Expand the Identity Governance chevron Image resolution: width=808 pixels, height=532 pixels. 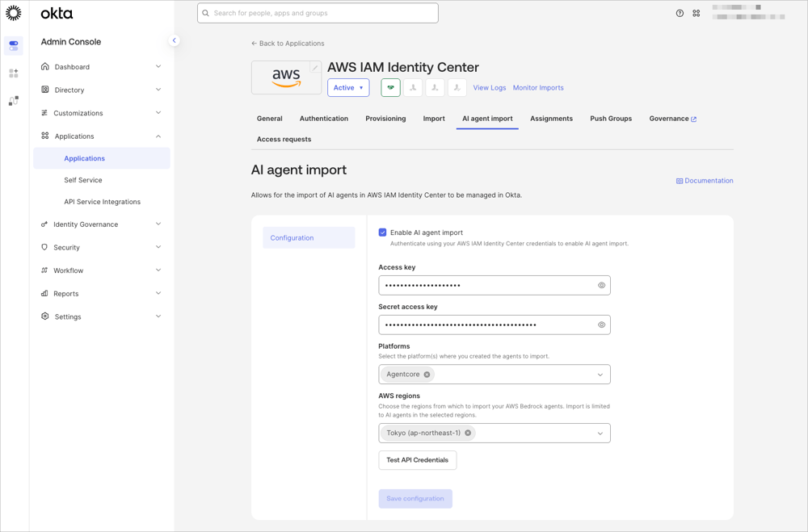click(158, 224)
